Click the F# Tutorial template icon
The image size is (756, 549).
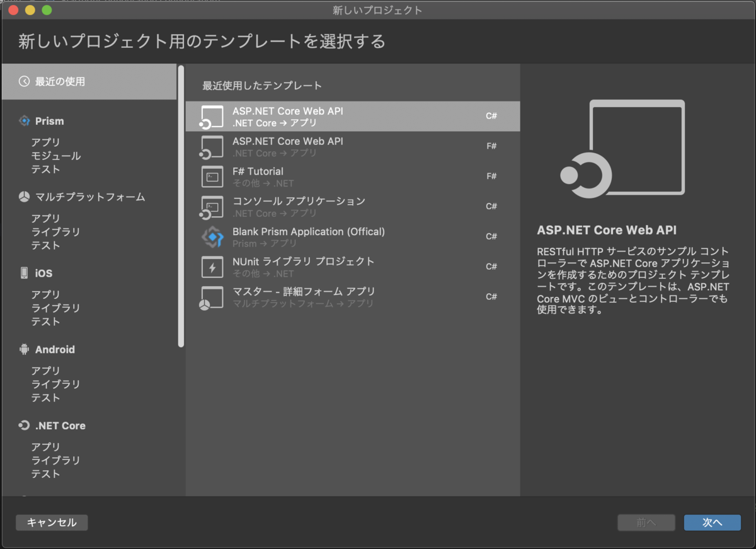tap(212, 176)
